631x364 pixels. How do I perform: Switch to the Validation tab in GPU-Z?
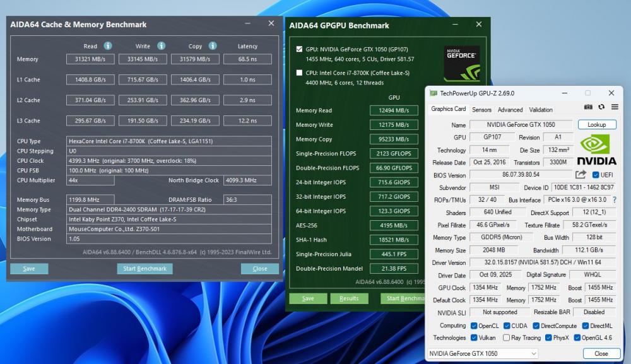541,109
